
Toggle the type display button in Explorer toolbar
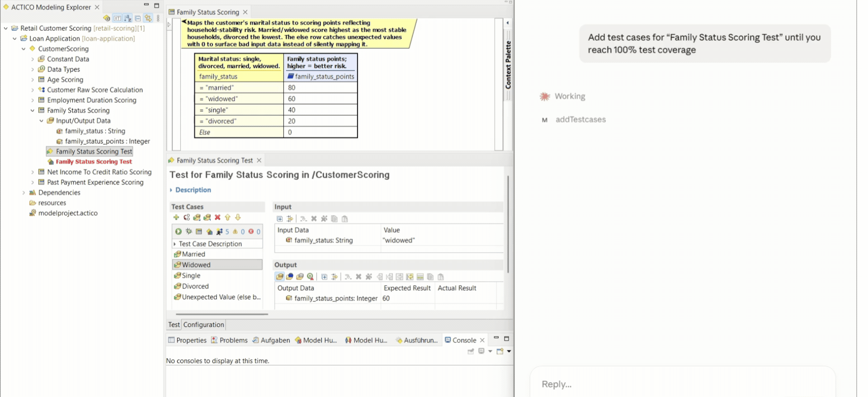pos(117,18)
